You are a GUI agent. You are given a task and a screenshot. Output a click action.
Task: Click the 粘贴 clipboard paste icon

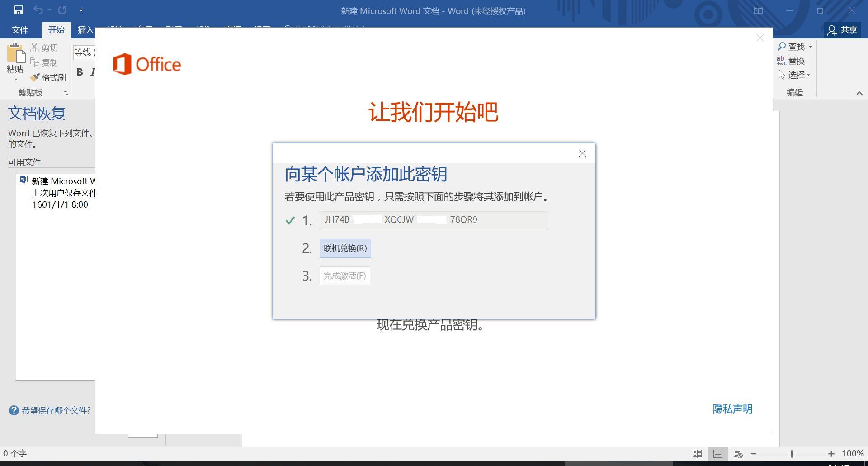tap(15, 53)
